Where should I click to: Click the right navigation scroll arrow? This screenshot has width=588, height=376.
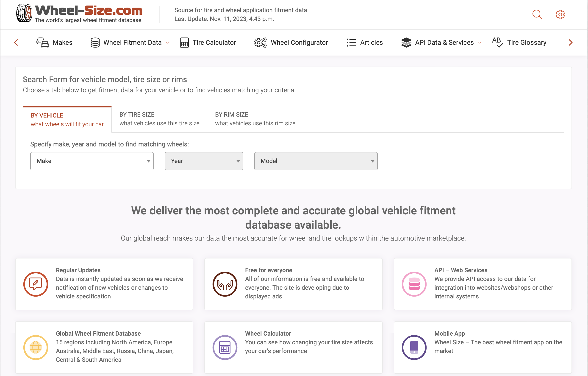[x=570, y=42]
